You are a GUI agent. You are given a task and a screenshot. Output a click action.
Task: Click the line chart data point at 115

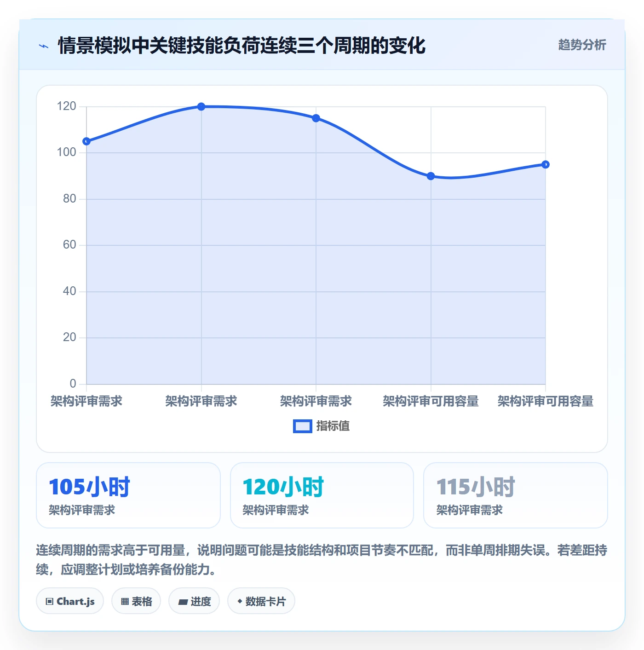point(316,118)
